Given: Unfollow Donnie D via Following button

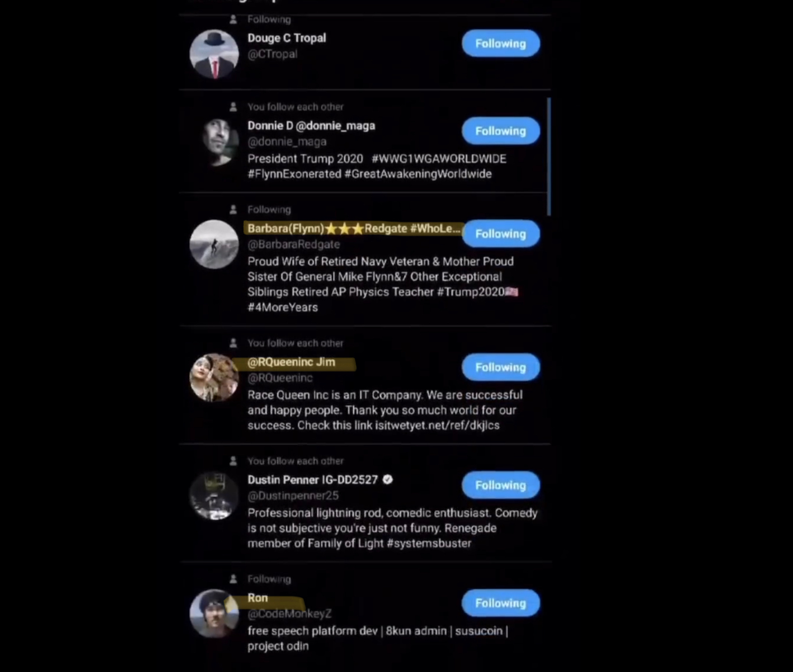Looking at the screenshot, I should pyautogui.click(x=500, y=131).
